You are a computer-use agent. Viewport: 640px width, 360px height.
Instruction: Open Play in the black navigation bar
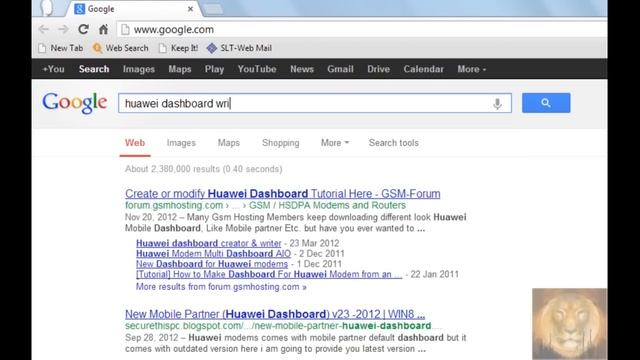214,69
